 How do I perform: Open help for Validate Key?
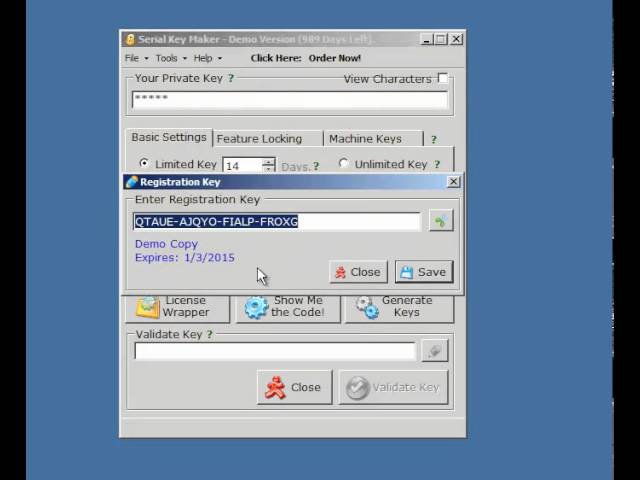point(209,334)
